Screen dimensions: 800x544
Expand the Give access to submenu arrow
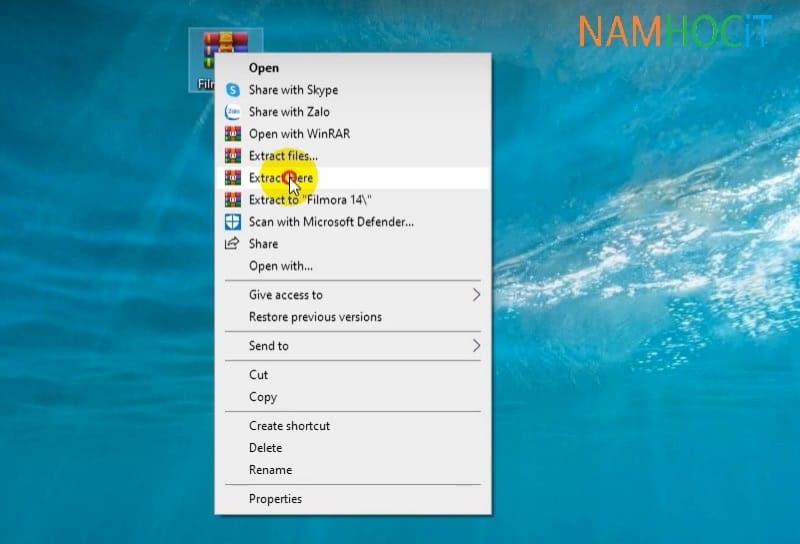tap(476, 295)
